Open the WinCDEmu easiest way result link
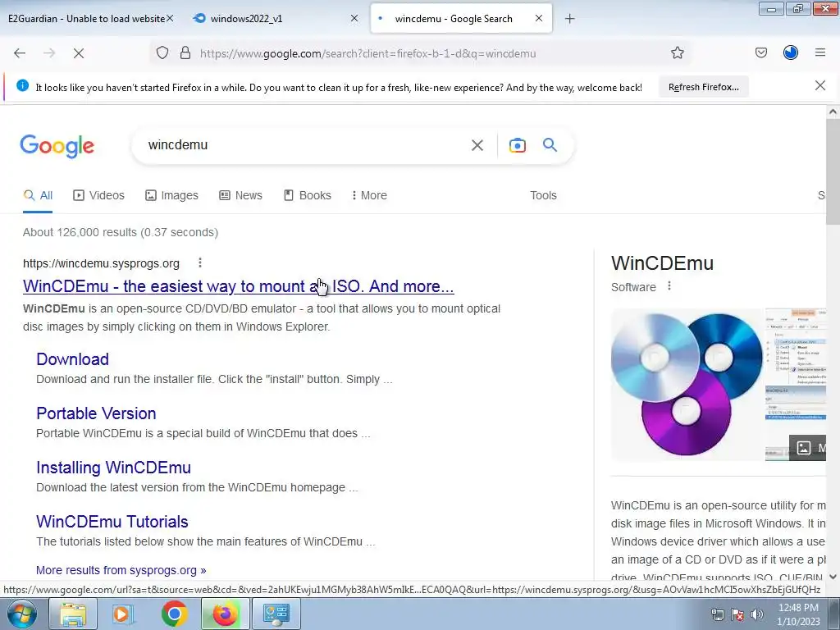The image size is (840, 630). tap(239, 286)
